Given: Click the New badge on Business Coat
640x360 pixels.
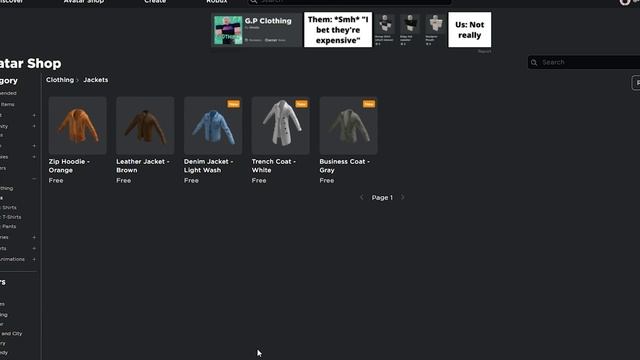Looking at the screenshot, I should click(x=369, y=104).
